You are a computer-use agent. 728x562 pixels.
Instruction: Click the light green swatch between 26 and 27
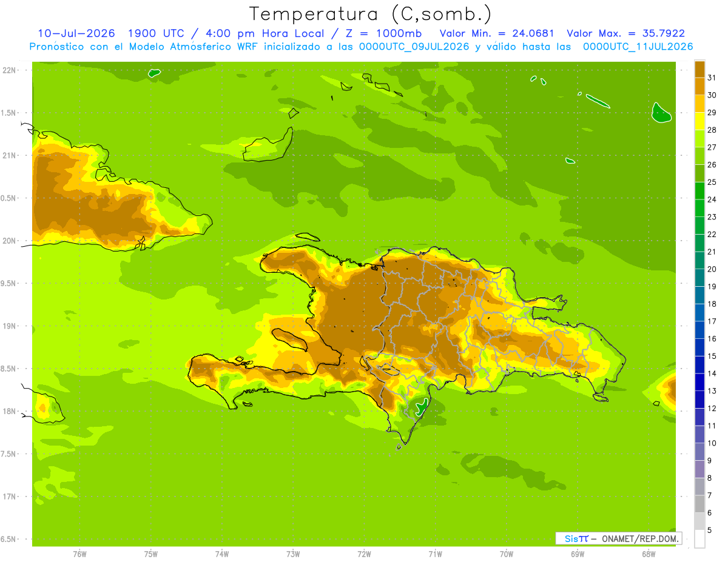coord(699,156)
